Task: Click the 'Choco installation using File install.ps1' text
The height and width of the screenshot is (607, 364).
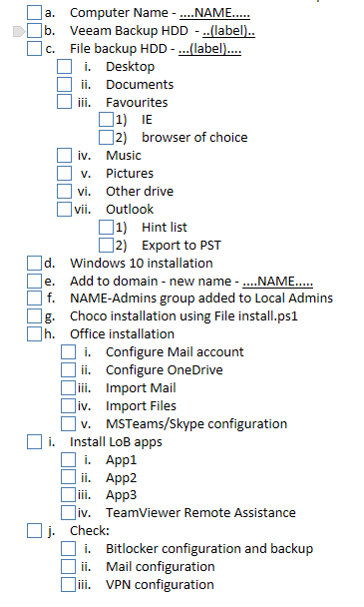Action: pyautogui.click(x=183, y=316)
